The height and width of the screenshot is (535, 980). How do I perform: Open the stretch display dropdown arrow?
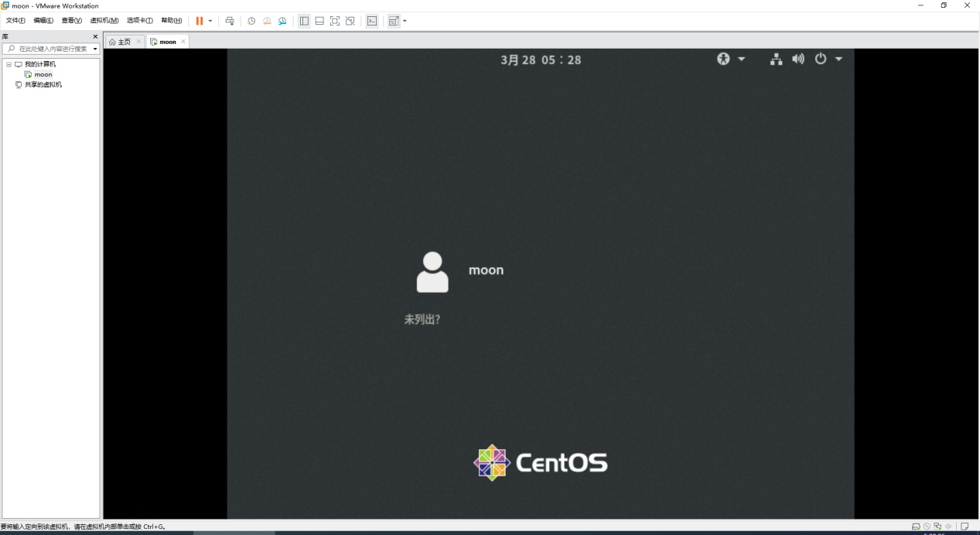(405, 21)
